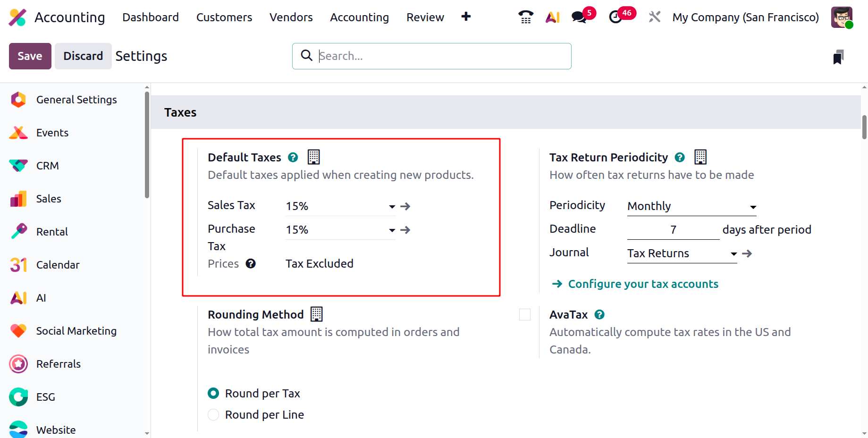868x438 pixels.
Task: Click the AvaTax help question icon
Action: (599, 314)
